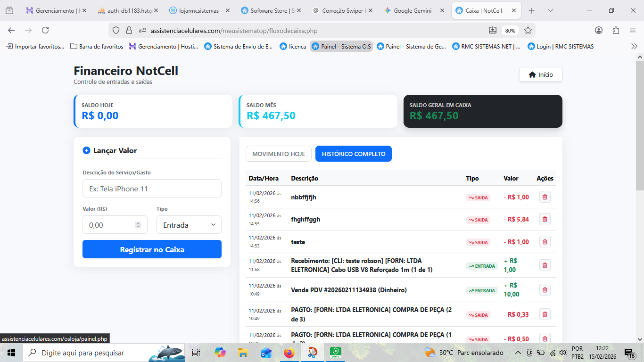Go to Início using the home button
Image resolution: width=644 pixels, height=362 pixels.
540,74
